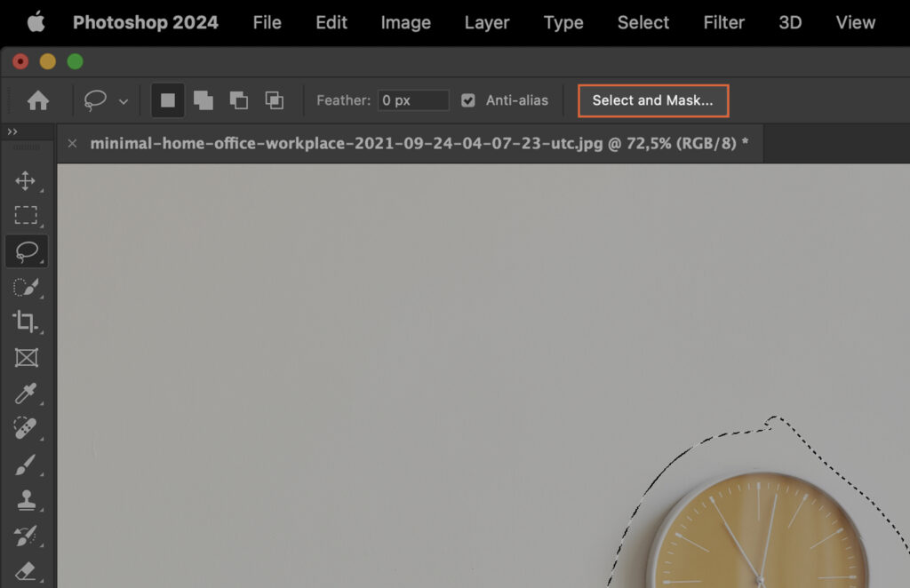Select the Rectangular Marquee tool
Image resolution: width=910 pixels, height=588 pixels.
(27, 215)
